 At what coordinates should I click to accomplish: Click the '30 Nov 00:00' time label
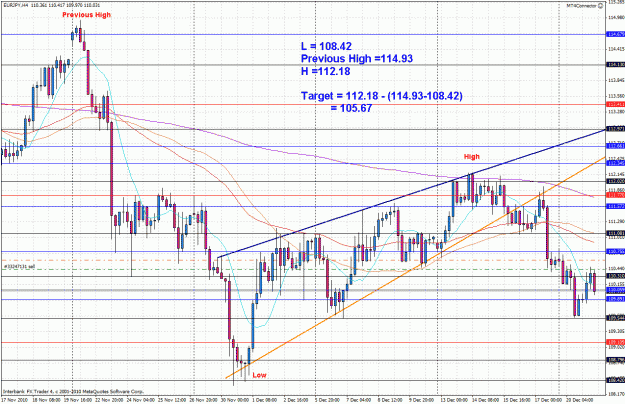[236, 400]
